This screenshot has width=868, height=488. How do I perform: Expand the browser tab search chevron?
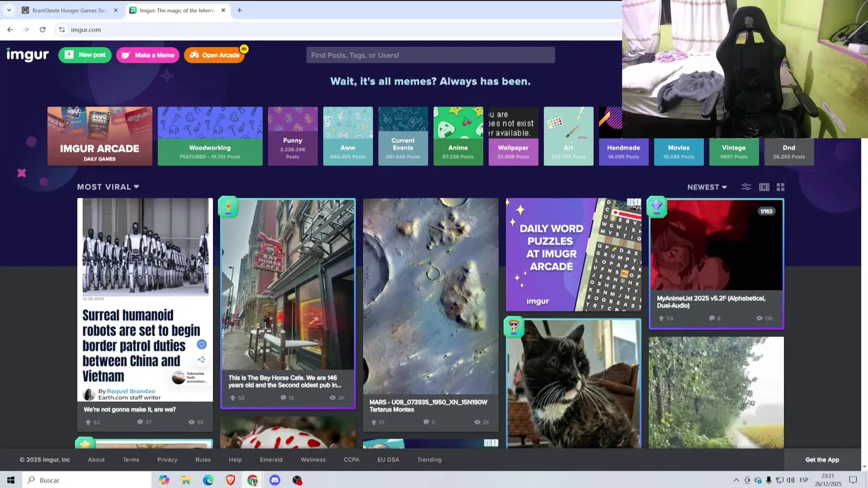pos(9,10)
